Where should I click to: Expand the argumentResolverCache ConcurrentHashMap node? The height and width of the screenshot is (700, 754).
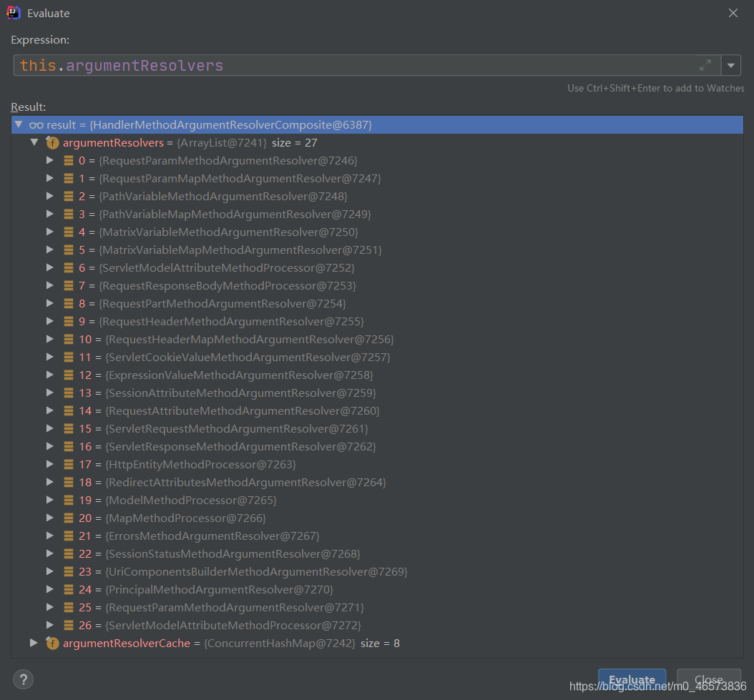coord(33,643)
